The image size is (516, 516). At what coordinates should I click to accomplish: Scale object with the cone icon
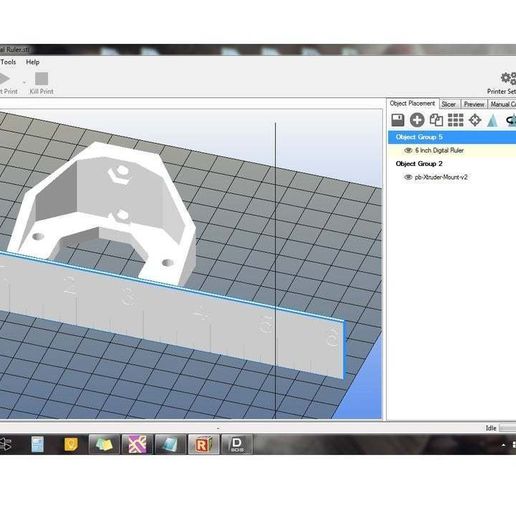492,120
